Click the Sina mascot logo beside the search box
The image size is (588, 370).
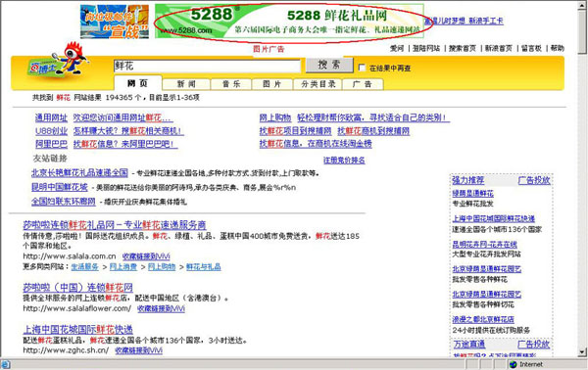click(58, 60)
